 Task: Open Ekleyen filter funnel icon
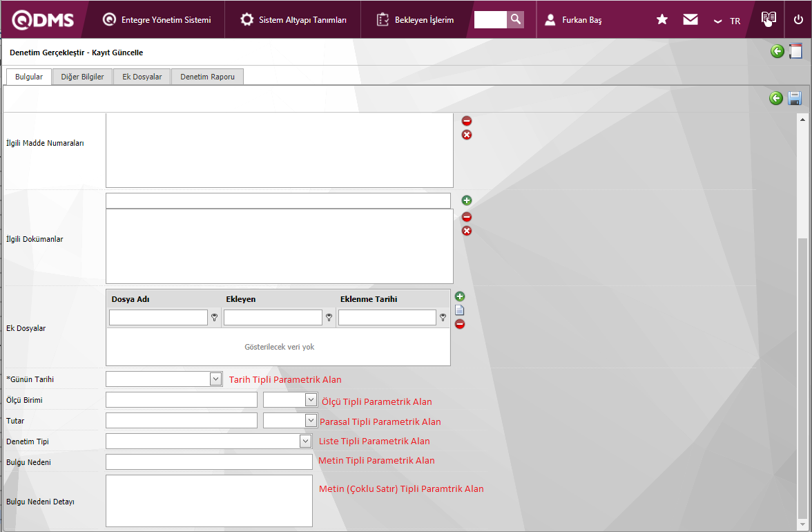pyautogui.click(x=329, y=318)
